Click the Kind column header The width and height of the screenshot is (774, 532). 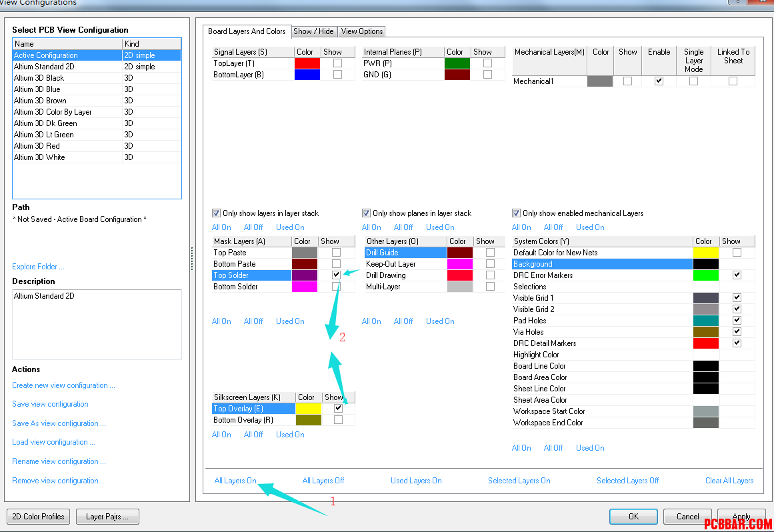[151, 44]
